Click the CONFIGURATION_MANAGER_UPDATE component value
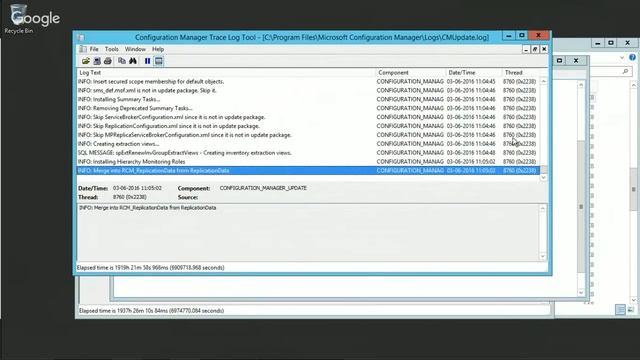Viewport: 640px width, 360px height. (263, 188)
